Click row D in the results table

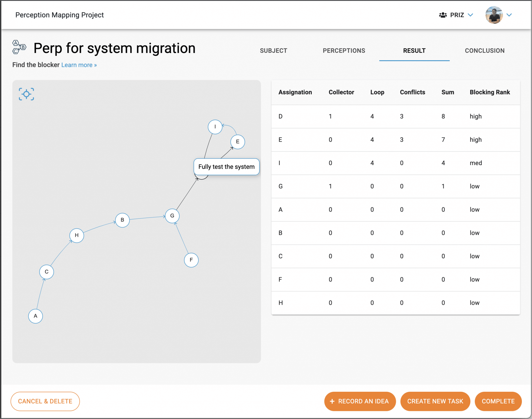395,116
